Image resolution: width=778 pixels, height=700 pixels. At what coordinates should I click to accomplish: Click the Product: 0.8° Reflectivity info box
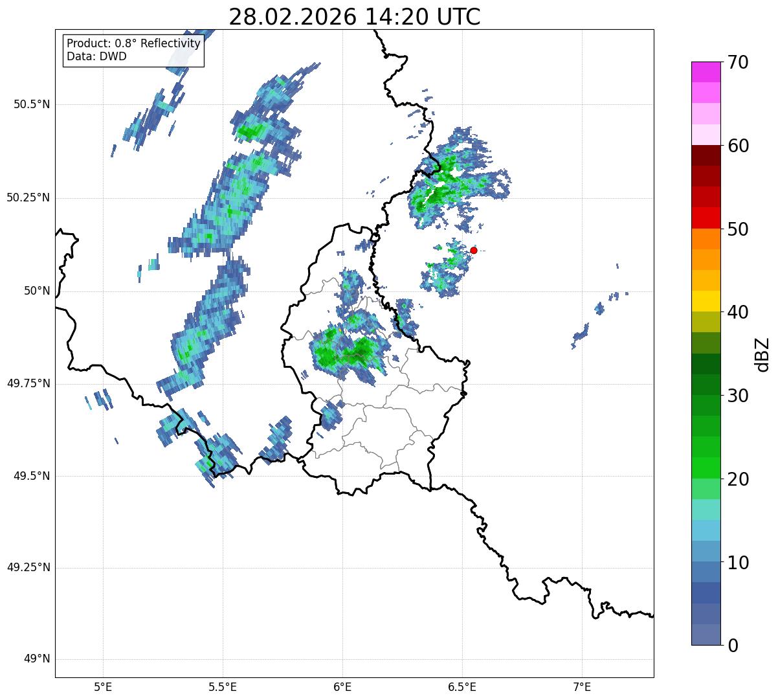pos(134,50)
